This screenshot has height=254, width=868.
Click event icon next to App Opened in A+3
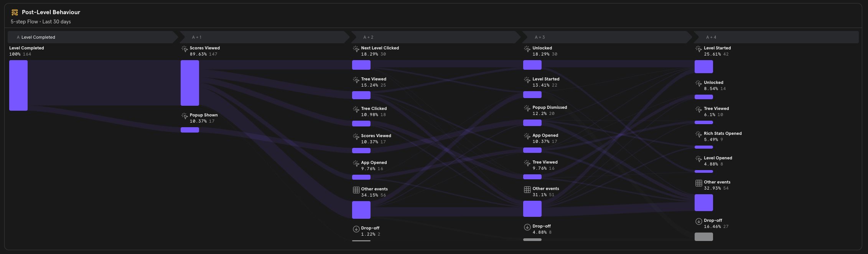click(x=527, y=136)
